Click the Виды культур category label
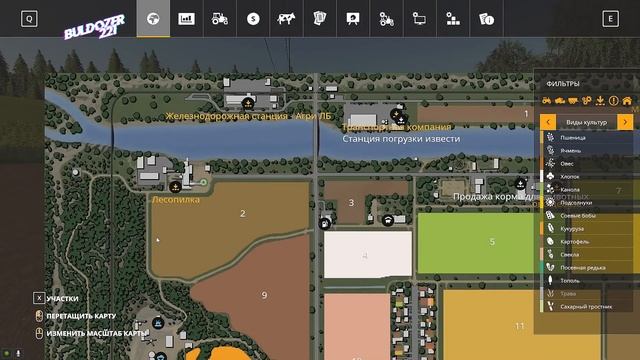Image resolution: width=640 pixels, height=360 pixels. click(586, 122)
